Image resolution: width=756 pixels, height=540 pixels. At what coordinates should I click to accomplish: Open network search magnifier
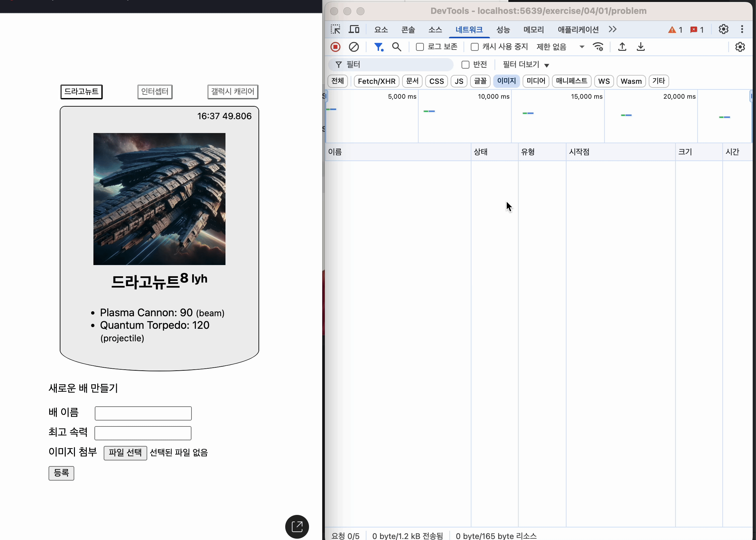click(396, 47)
